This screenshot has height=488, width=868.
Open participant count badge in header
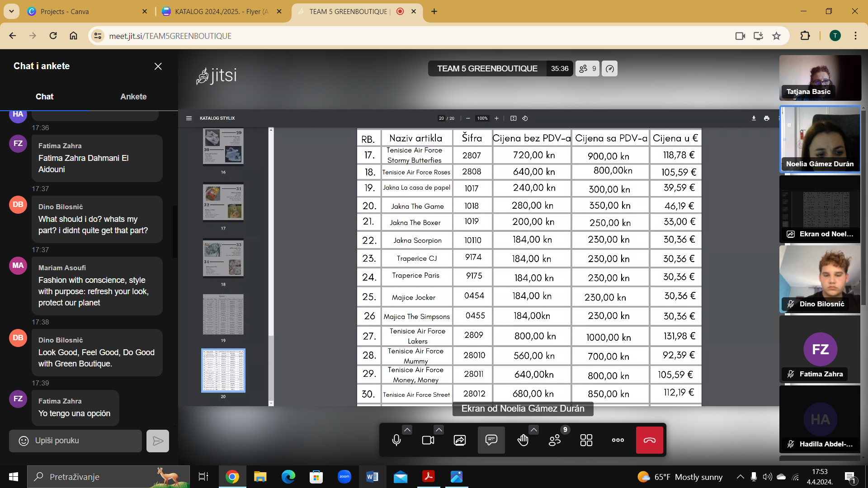coord(587,69)
